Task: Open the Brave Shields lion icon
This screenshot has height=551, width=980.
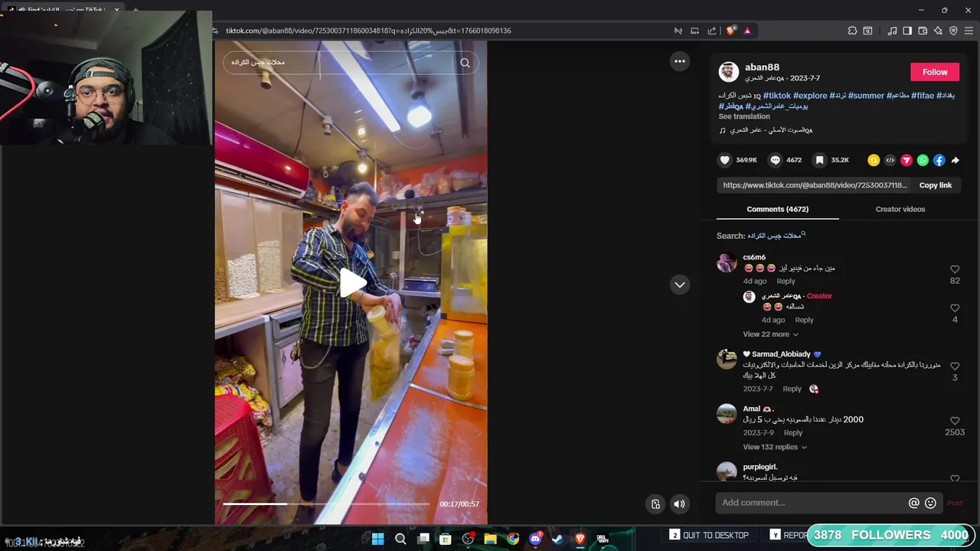Action: click(x=730, y=31)
